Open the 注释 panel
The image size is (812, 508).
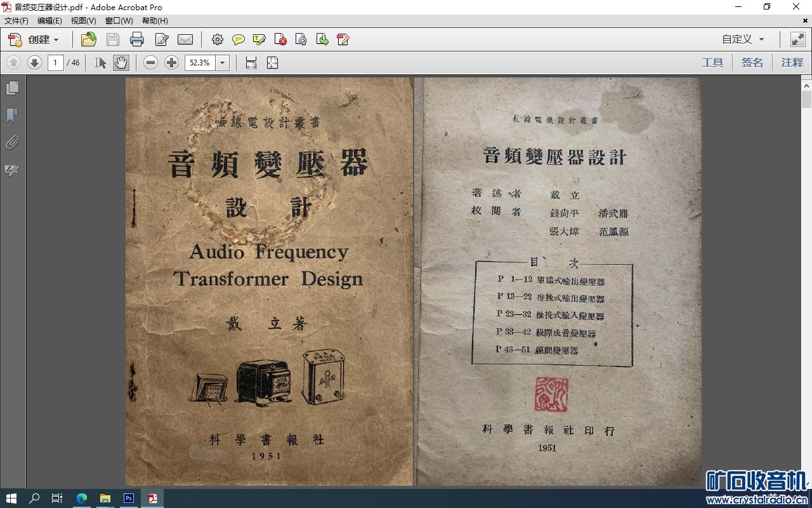tap(792, 62)
